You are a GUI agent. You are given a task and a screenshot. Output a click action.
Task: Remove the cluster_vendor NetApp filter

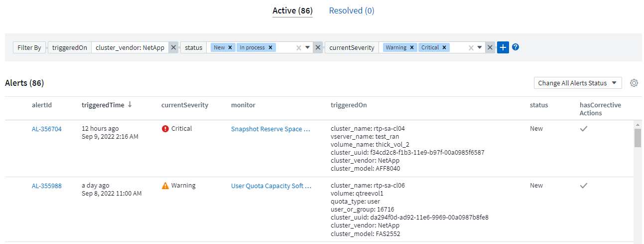pyautogui.click(x=173, y=47)
